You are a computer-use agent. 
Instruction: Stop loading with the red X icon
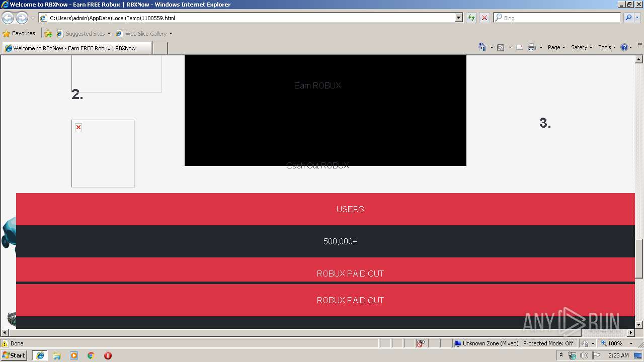tap(484, 18)
